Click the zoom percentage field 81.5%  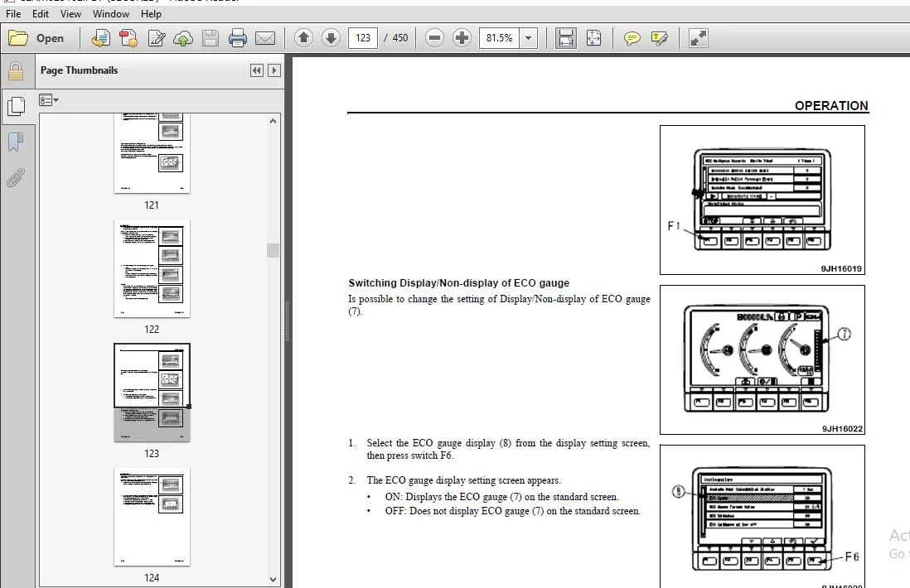click(x=499, y=38)
